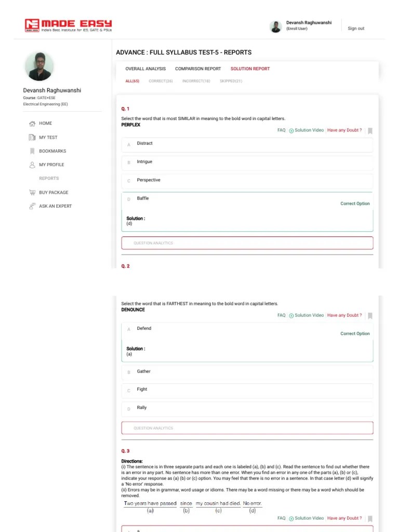Filter by SKIPPED(21) questions

[x=231, y=81]
